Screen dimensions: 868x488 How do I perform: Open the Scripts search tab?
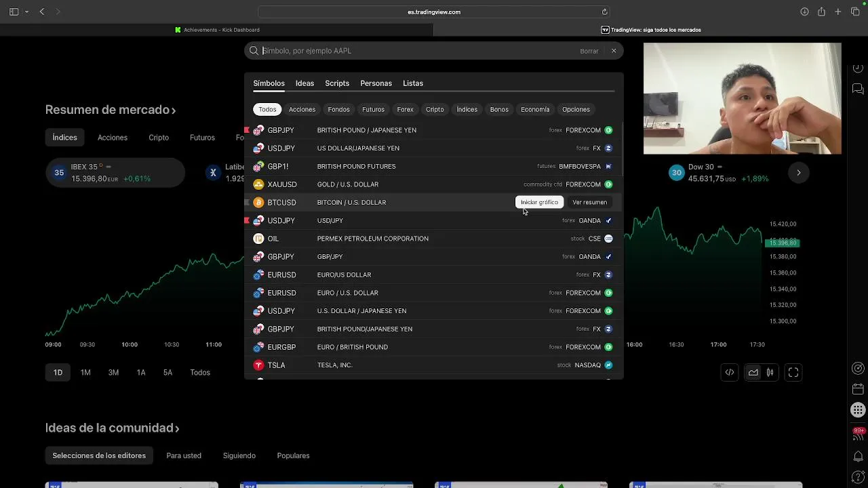click(337, 83)
